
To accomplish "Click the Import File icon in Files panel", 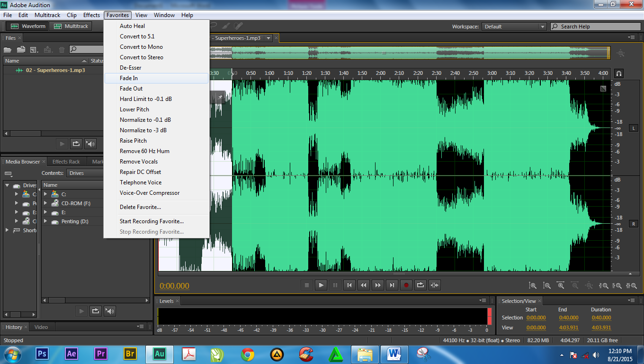I will 21,49.
